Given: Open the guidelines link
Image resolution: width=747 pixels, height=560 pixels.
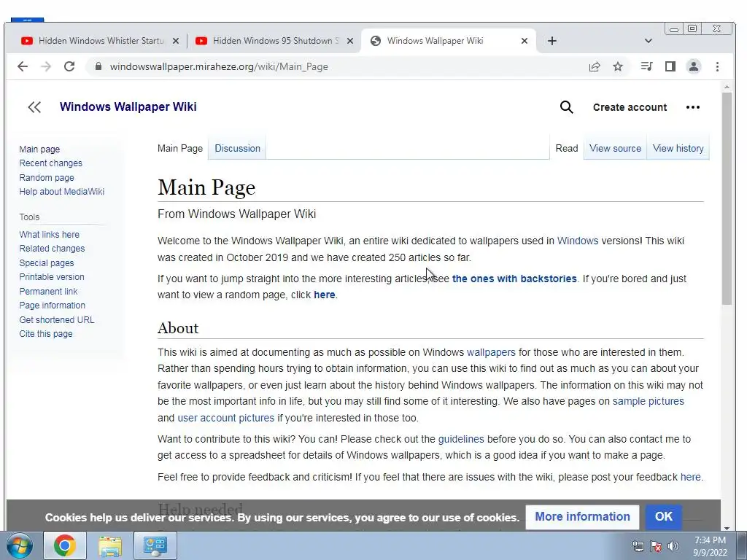Looking at the screenshot, I should 461,439.
